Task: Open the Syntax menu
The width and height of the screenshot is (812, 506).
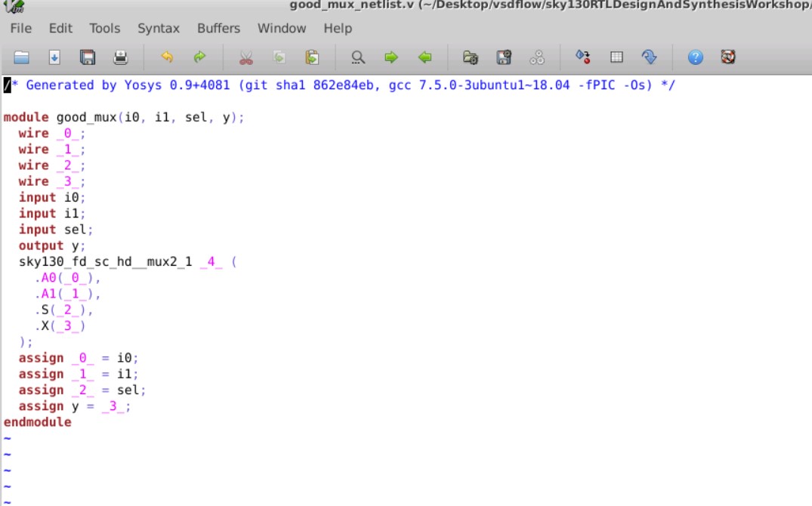Action: pyautogui.click(x=158, y=29)
